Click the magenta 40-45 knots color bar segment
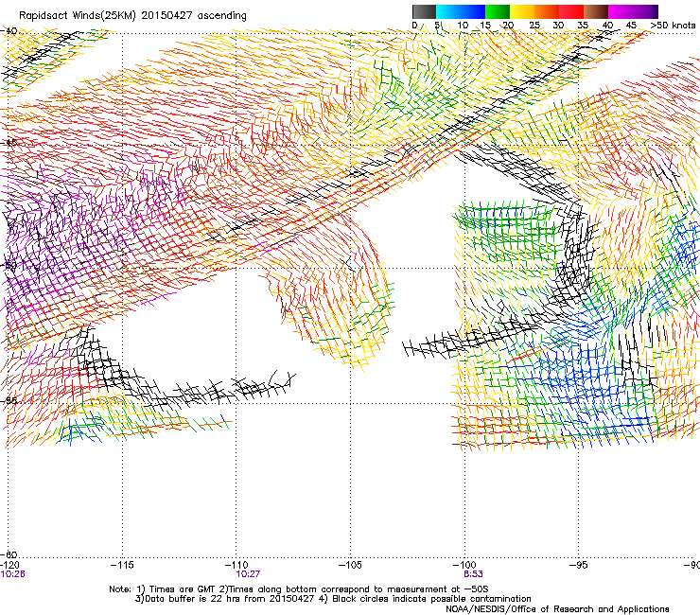 tap(621, 12)
